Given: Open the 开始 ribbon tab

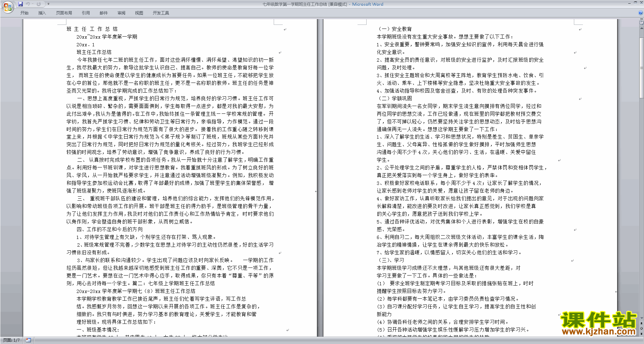Looking at the screenshot, I should click(24, 13).
